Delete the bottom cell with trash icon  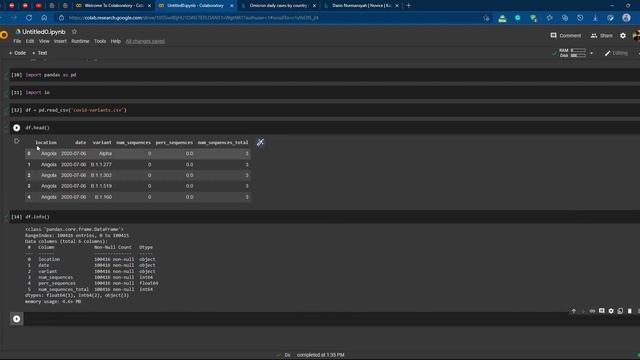(x=630, y=311)
